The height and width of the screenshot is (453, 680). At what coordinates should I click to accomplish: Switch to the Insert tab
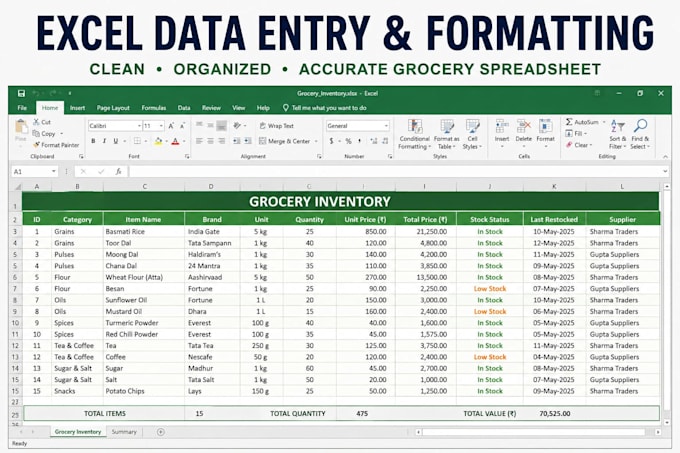click(x=78, y=108)
